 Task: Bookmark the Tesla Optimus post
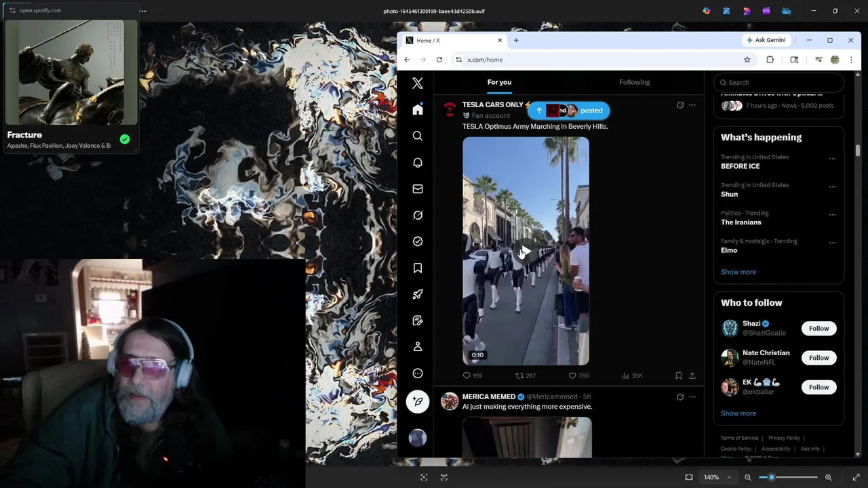(678, 375)
